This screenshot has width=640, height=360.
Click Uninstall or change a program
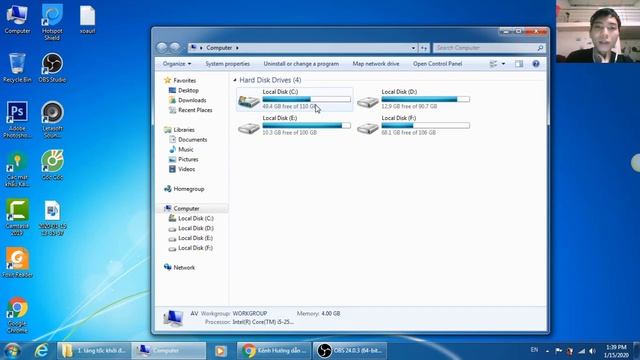tap(301, 64)
